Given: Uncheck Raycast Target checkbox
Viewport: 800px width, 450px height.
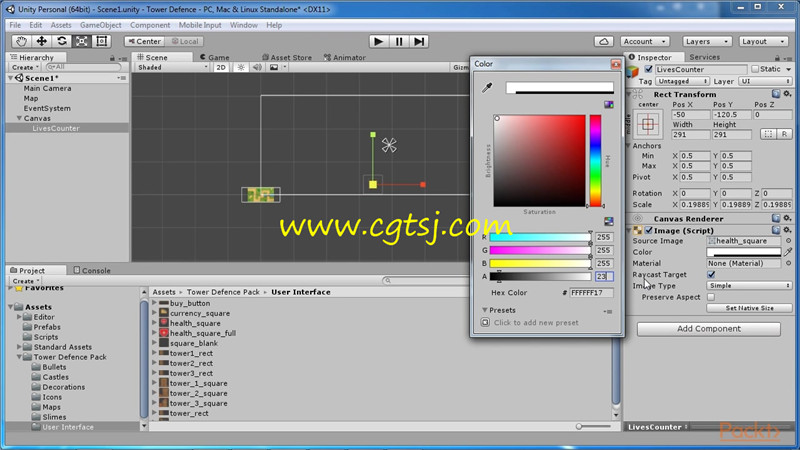Looking at the screenshot, I should 711,274.
